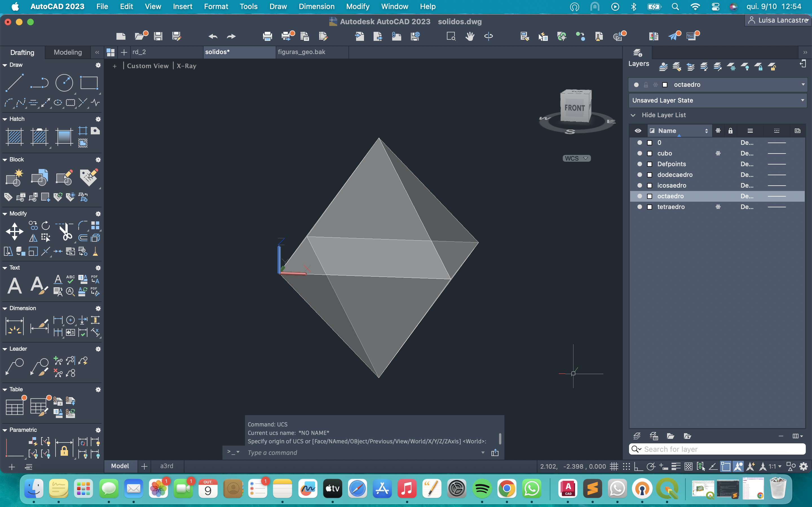Open the Dimension menu in menu bar

click(316, 6)
